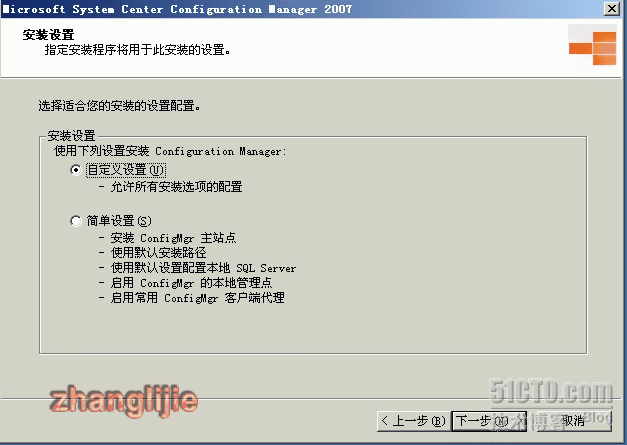Go back with the 上一步 (B) button
Viewport: 627px width, 445px height.
pyautogui.click(x=413, y=421)
